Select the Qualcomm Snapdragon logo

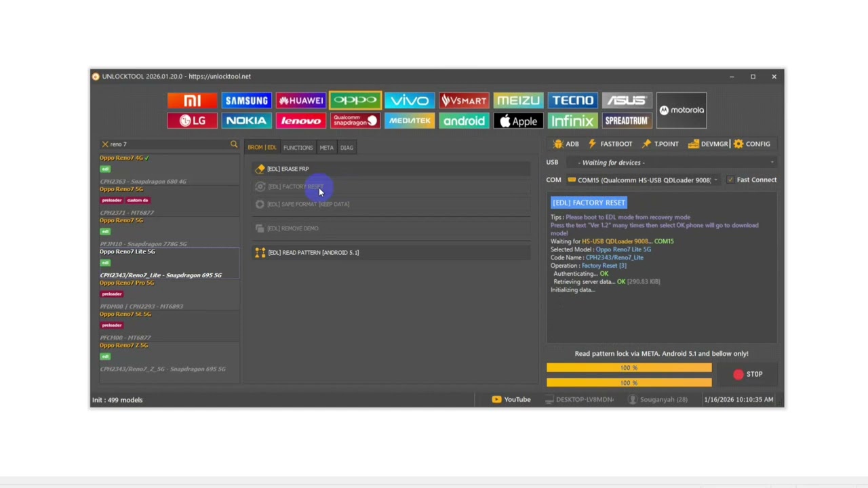[355, 121]
